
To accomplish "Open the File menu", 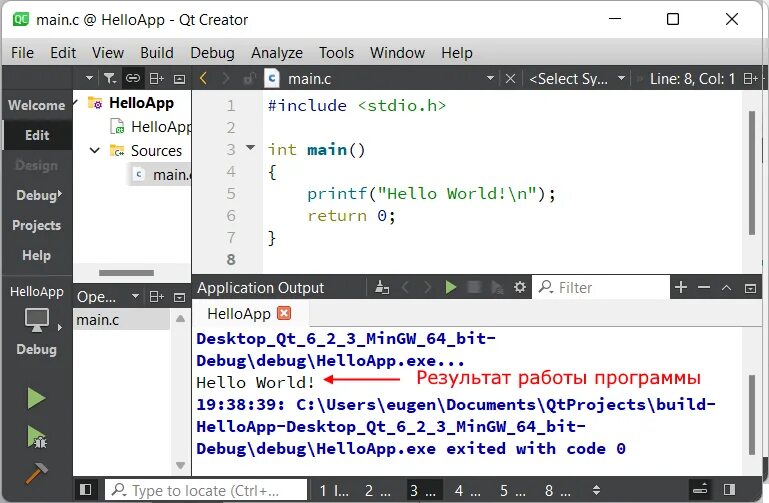I will click(23, 52).
